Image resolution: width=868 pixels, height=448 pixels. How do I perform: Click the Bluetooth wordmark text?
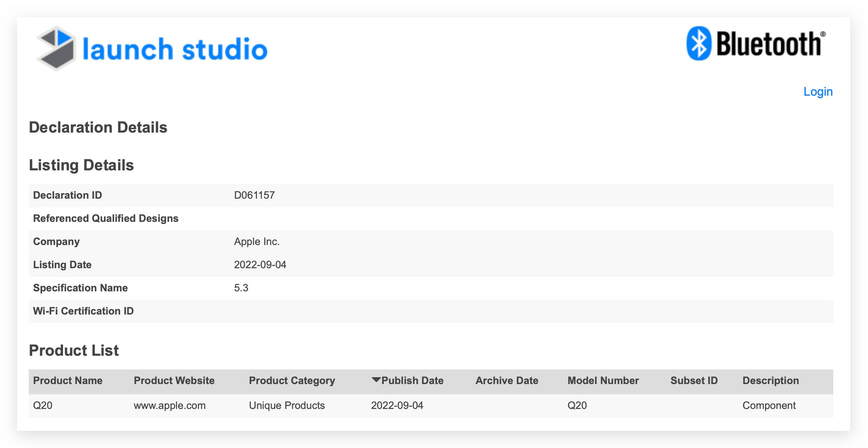[x=770, y=43]
